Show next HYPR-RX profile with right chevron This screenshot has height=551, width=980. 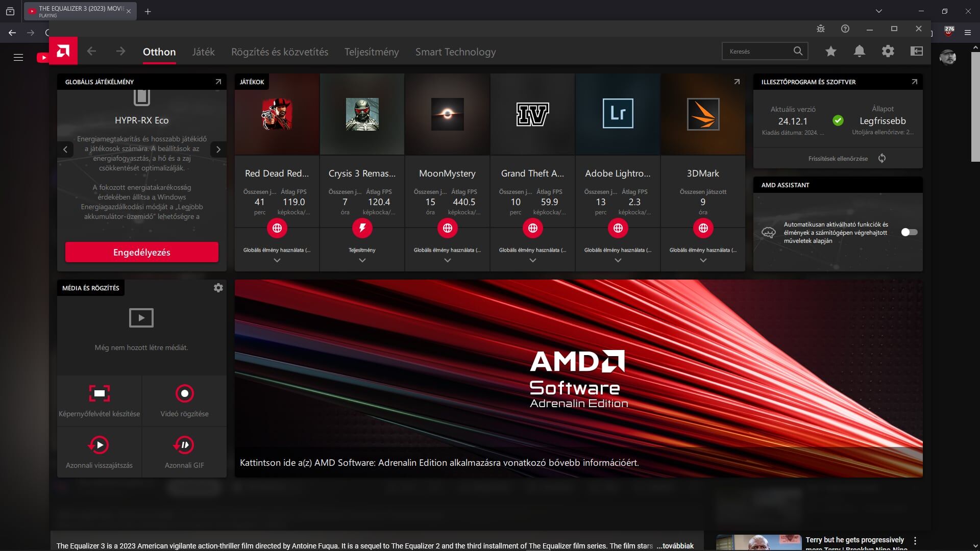pos(218,149)
